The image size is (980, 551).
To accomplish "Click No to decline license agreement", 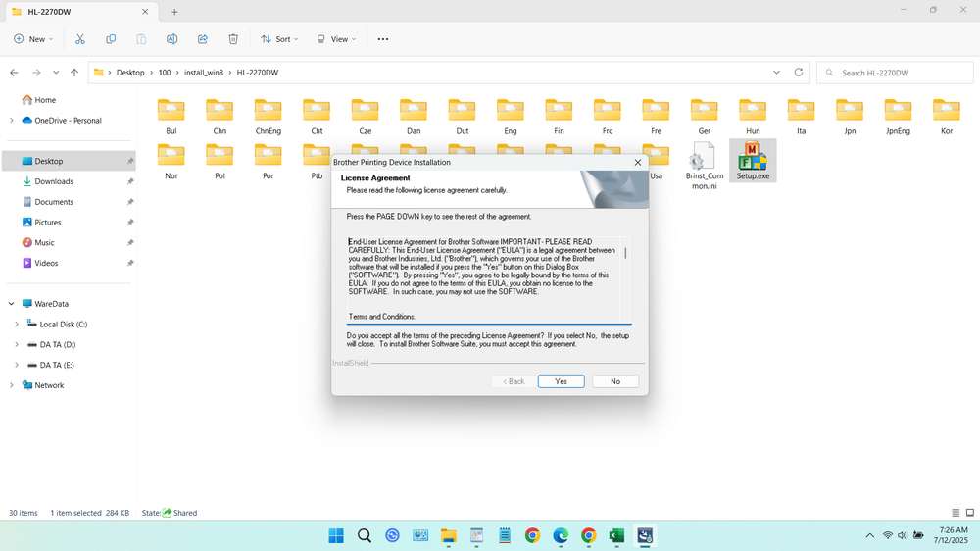I will 615,381.
